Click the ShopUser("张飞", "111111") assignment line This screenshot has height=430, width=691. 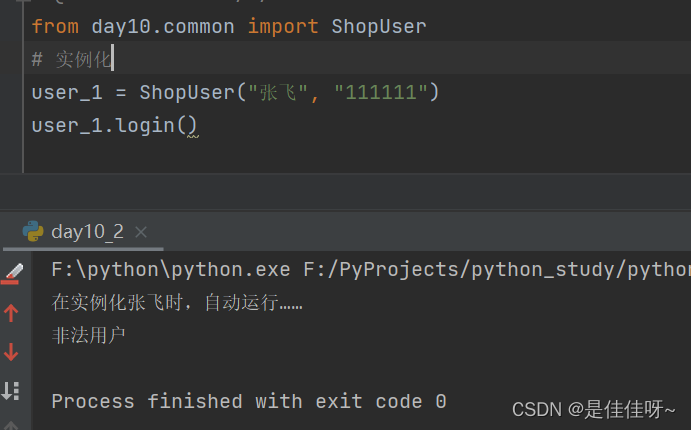pyautogui.click(x=235, y=93)
